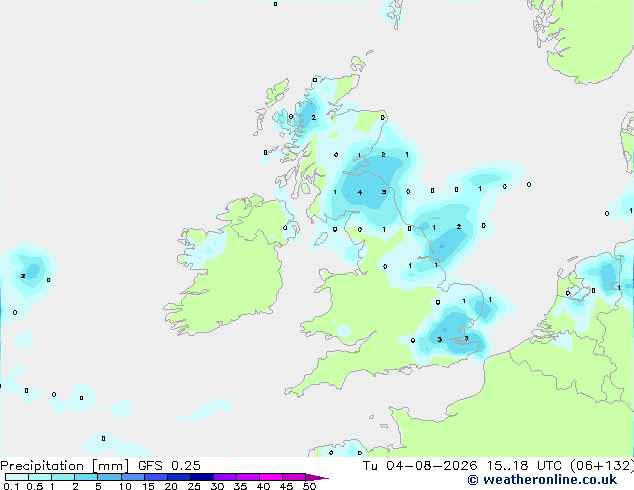
Task: Click the '25' legend scale label
Action: [194, 486]
